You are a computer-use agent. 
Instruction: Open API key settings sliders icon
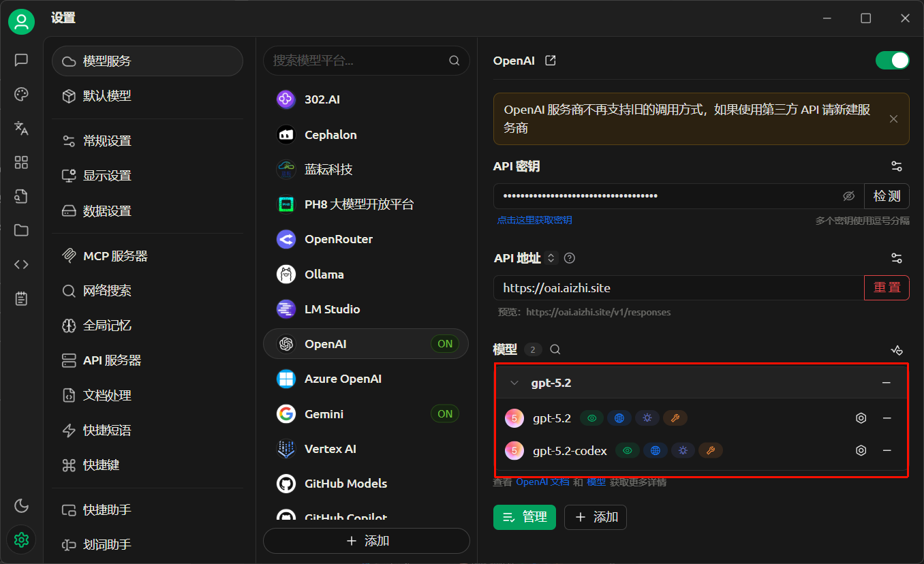[x=897, y=166]
